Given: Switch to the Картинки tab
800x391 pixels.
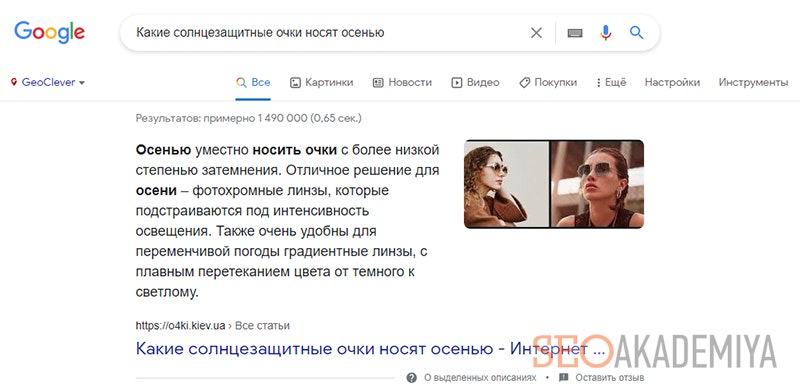Looking at the screenshot, I should click(321, 83).
